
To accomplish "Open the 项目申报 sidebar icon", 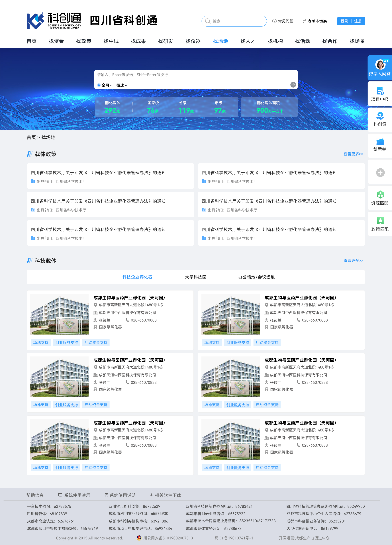I will click(380, 91).
